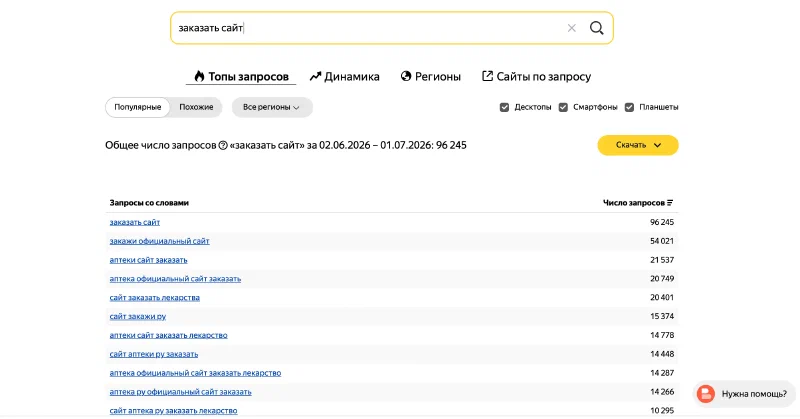
Task: Switch to the Похожие option
Action: coord(196,107)
